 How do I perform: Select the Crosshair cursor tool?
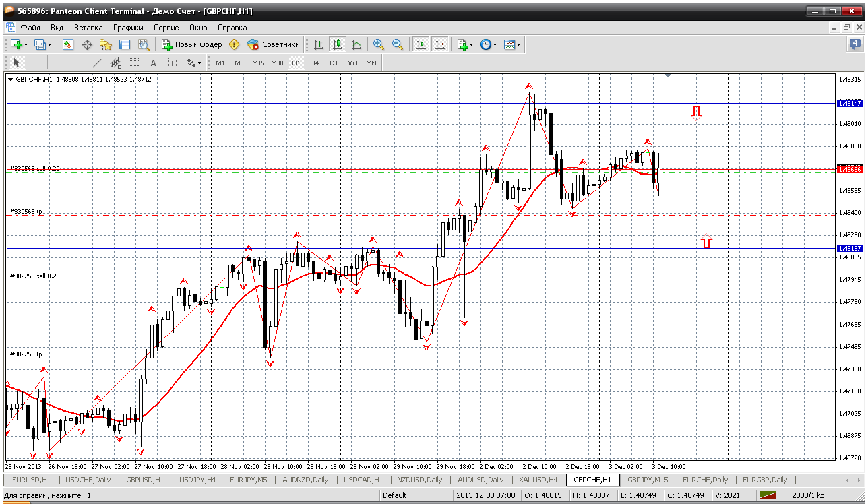[36, 63]
